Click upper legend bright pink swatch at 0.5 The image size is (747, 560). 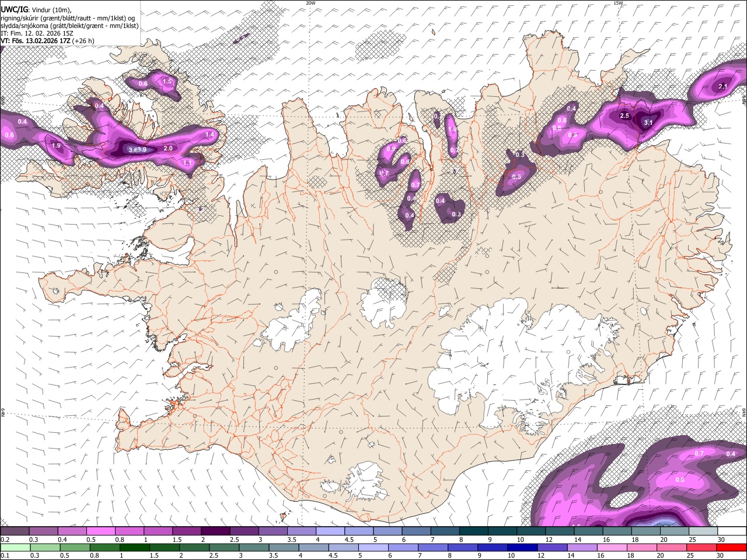100,531
